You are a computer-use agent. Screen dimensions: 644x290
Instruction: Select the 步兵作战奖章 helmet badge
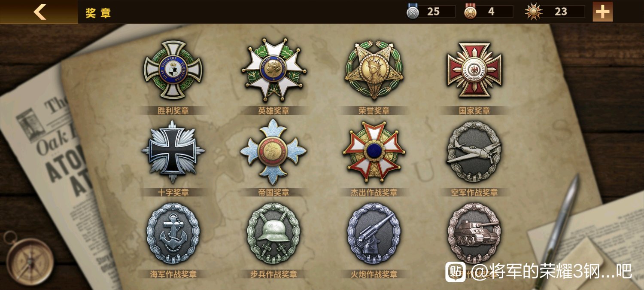point(273,234)
